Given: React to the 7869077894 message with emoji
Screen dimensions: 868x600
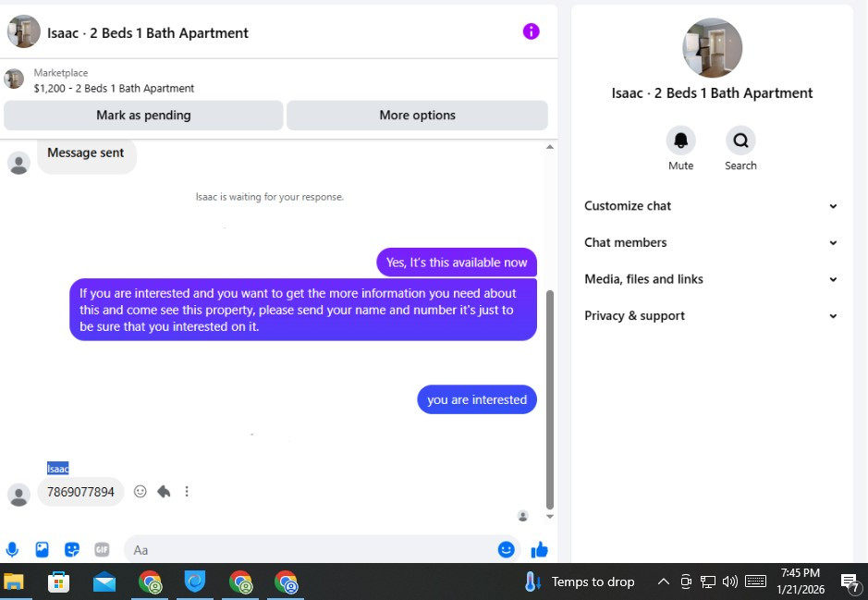Looking at the screenshot, I should coord(141,492).
